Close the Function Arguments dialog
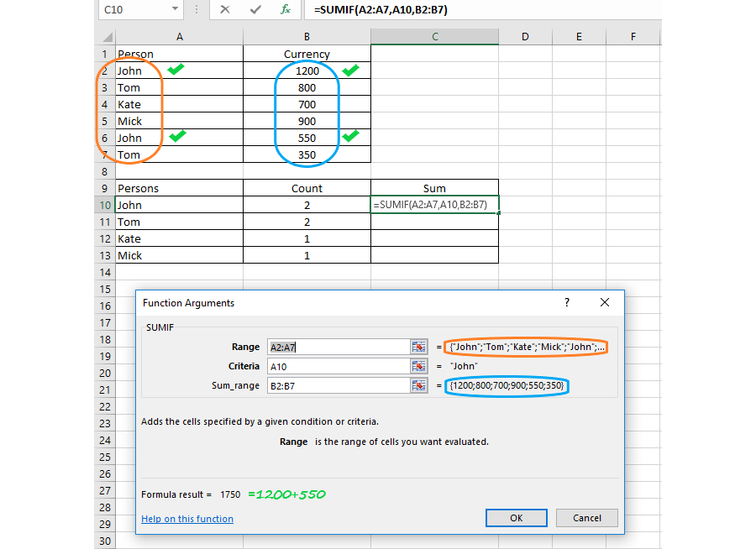 tap(605, 303)
